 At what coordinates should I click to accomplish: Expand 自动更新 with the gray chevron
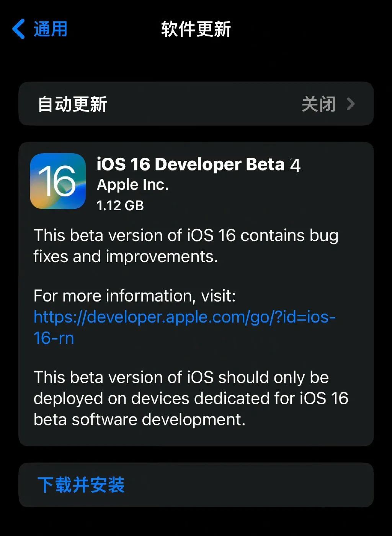coord(351,104)
